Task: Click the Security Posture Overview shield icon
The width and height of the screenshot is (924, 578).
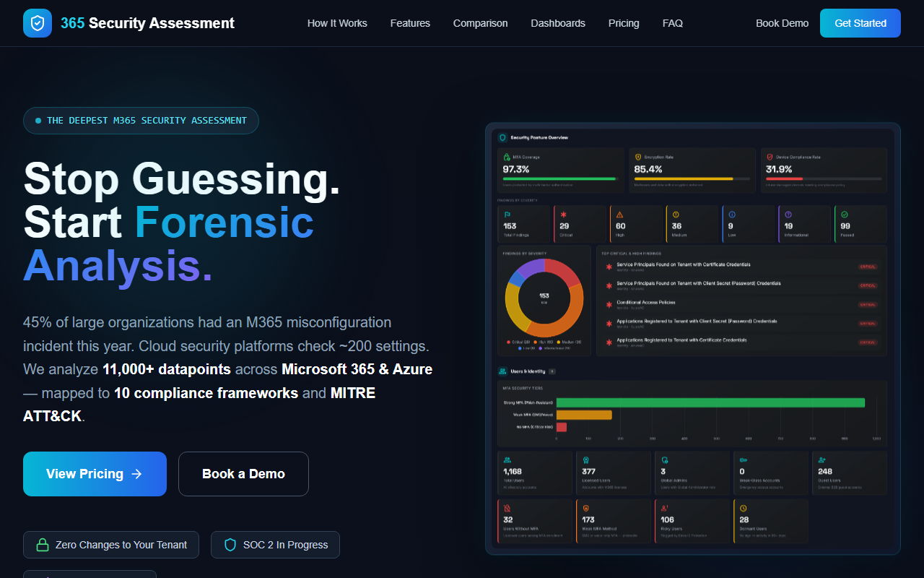Action: [x=503, y=137]
